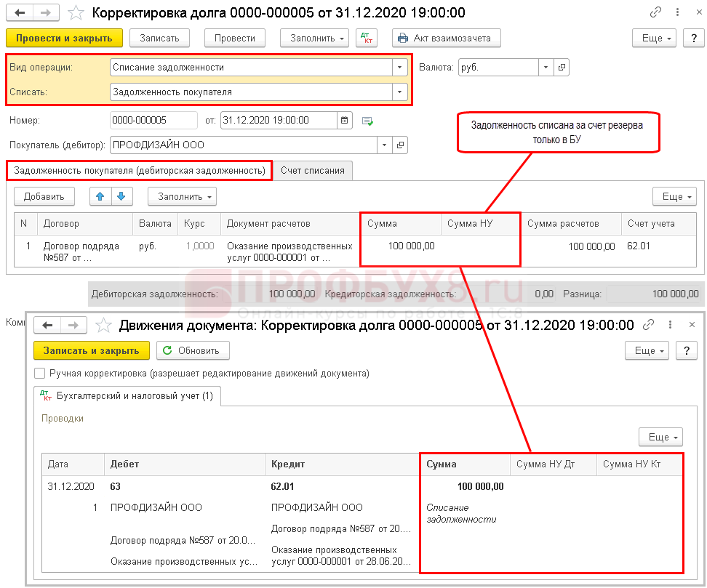This screenshot has height=588, width=707.
Task: Click the Обновить button in movements window
Action: (x=193, y=350)
